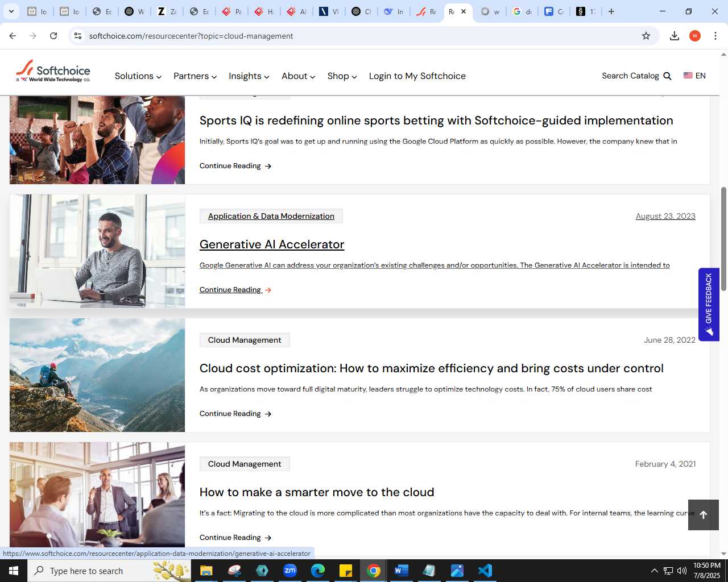The height and width of the screenshot is (582, 728).
Task: Go forward using browser forward arrow
Action: click(33, 36)
